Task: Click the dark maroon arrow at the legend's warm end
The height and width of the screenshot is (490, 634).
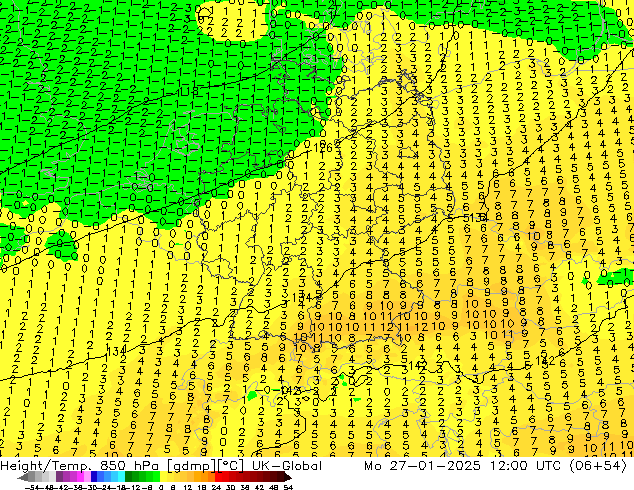Action: coord(287,477)
